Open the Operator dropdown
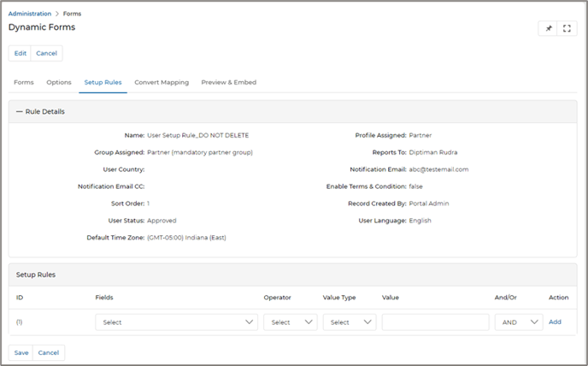The width and height of the screenshot is (588, 366). click(290, 322)
